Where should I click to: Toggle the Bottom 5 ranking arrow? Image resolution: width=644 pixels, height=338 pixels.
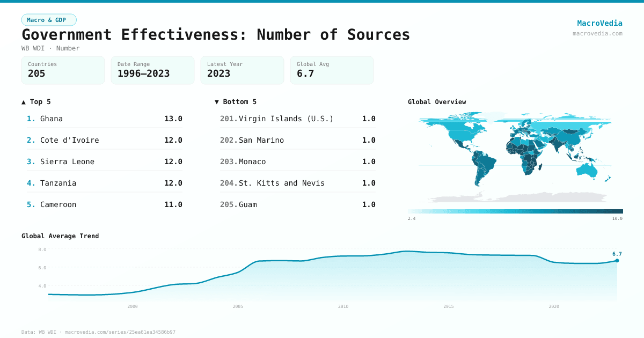[x=217, y=101]
